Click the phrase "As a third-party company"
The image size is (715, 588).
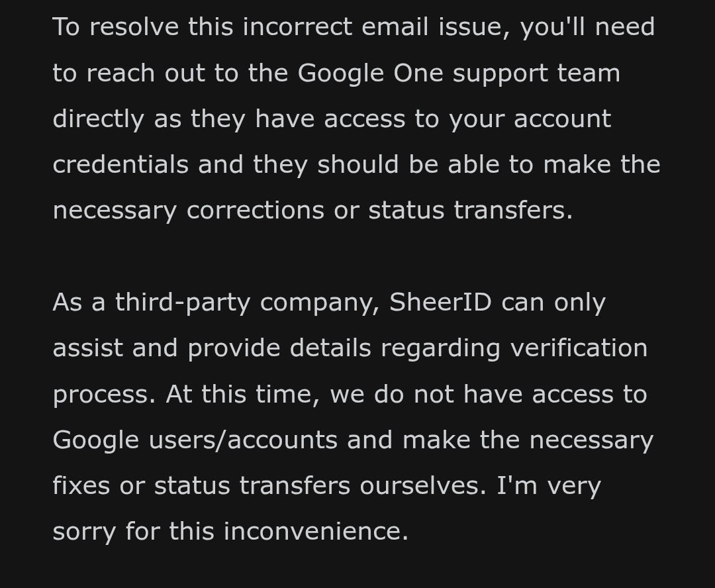coord(216,303)
